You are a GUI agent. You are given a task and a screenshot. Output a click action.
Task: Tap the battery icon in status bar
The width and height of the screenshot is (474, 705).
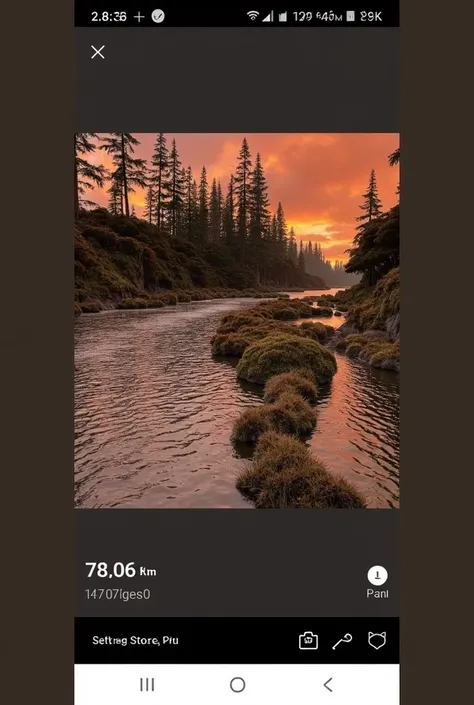pos(351,16)
